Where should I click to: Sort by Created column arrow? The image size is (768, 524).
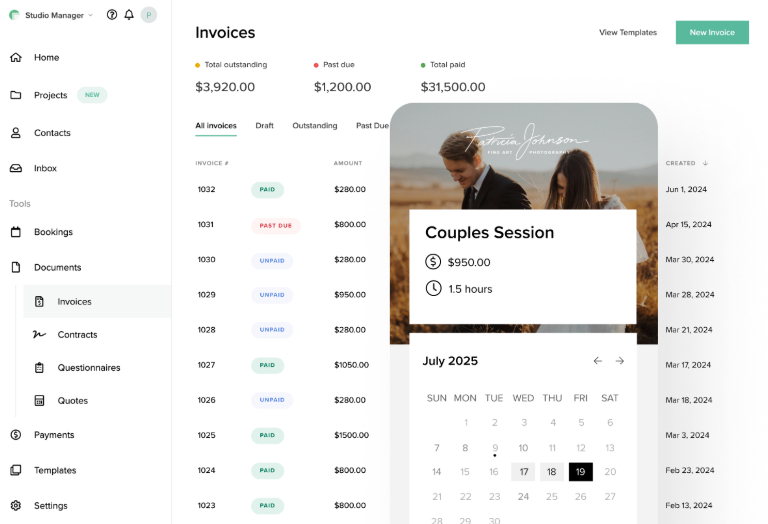[x=705, y=163]
